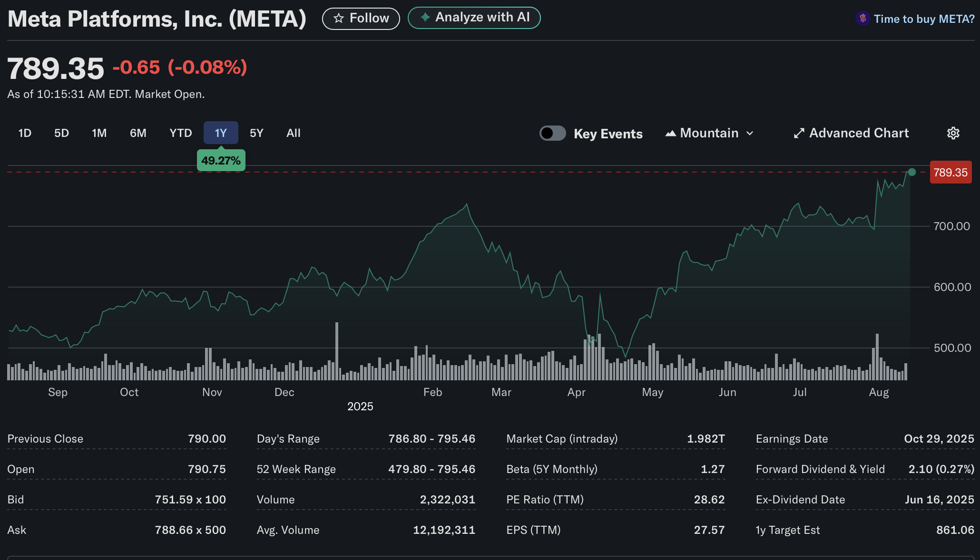The image size is (980, 560).
Task: Select the YTD range tab
Action: [x=181, y=133]
